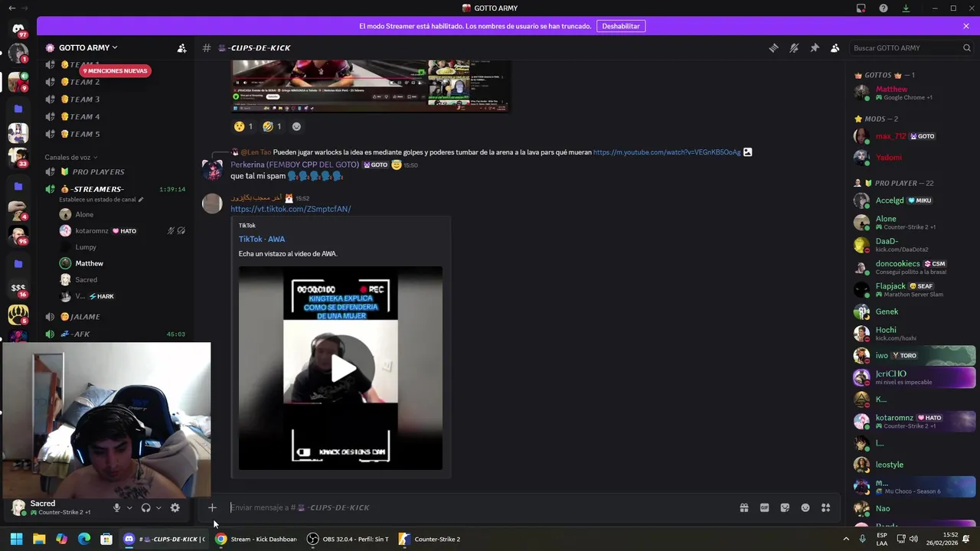Switch to OBS 32.0.4 taskbar item

[x=348, y=539]
